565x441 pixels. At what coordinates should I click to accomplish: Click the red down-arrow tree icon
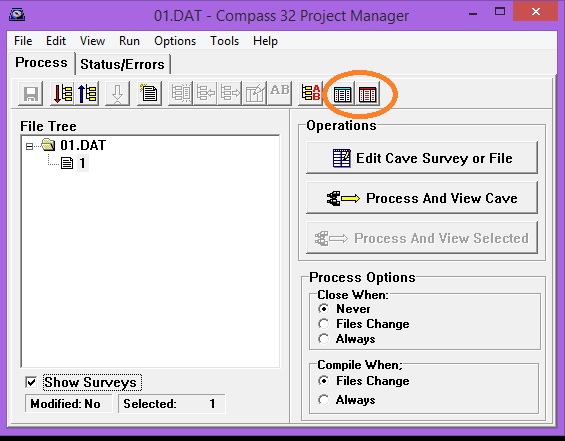point(62,94)
